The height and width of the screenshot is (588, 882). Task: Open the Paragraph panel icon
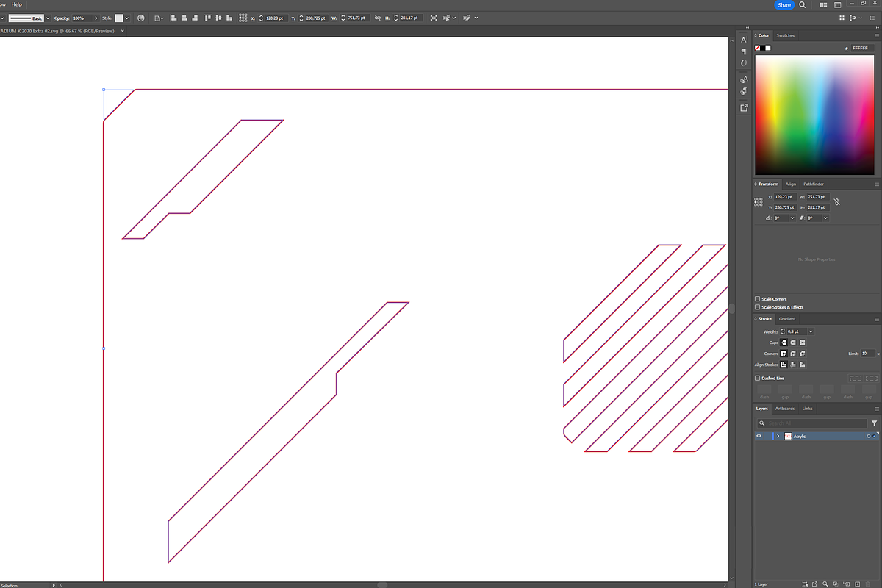(744, 51)
